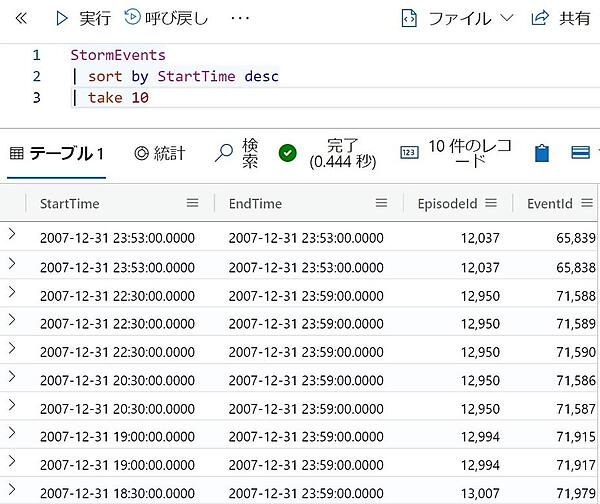
Task: Click EventId cell 65,838
Action: pyautogui.click(x=576, y=267)
